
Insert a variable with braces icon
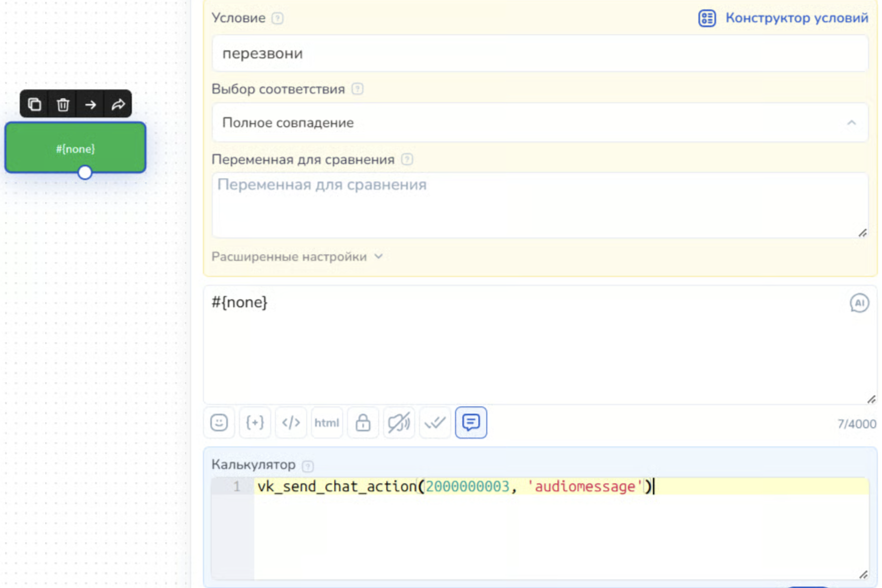coord(255,423)
